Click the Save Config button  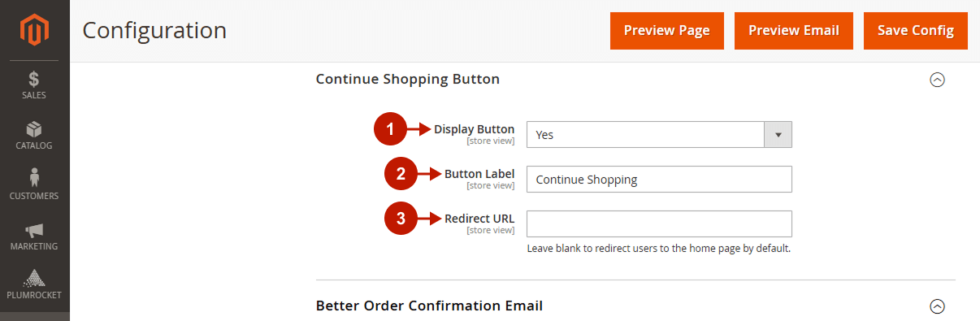[916, 31]
